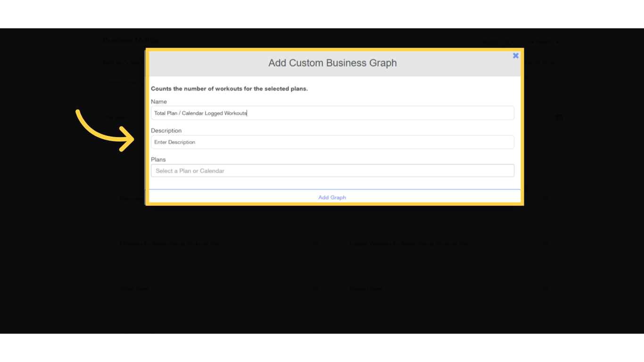Open the columns count dropdown
Image resolution: width=644 pixels, height=362 pixels.
(x=509, y=41)
